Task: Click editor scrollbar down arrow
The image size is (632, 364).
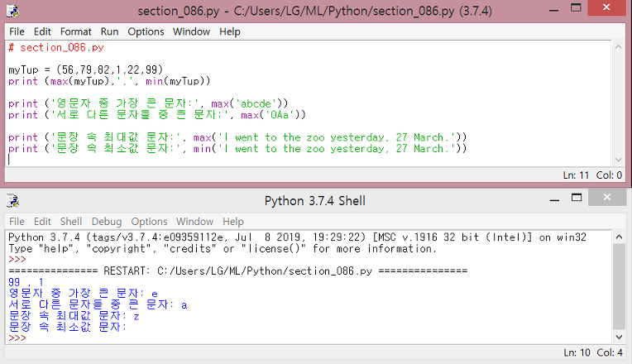Action: click(618, 160)
